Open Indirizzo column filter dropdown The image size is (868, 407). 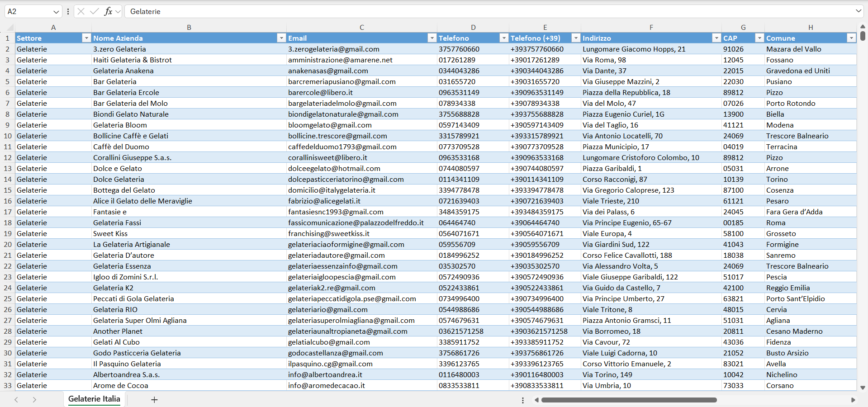[x=716, y=38]
